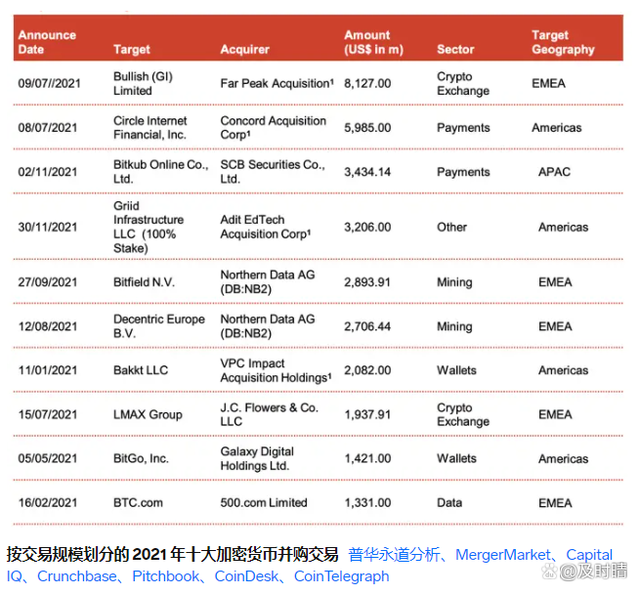Click 'Wallets' in Bakkt LLC row

pyautogui.click(x=456, y=370)
